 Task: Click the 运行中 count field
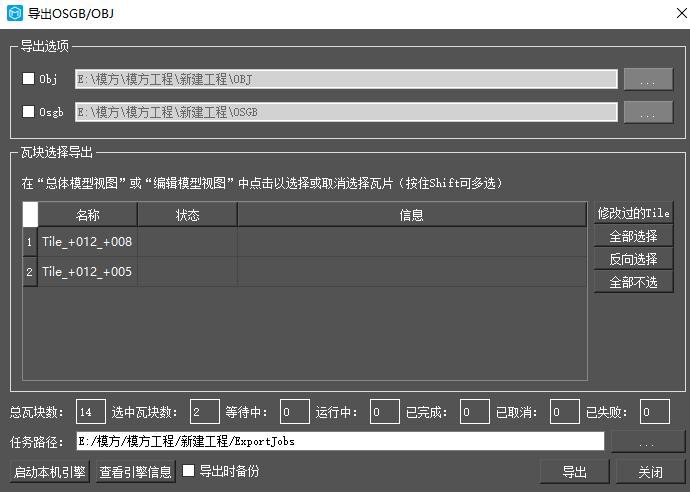click(385, 412)
